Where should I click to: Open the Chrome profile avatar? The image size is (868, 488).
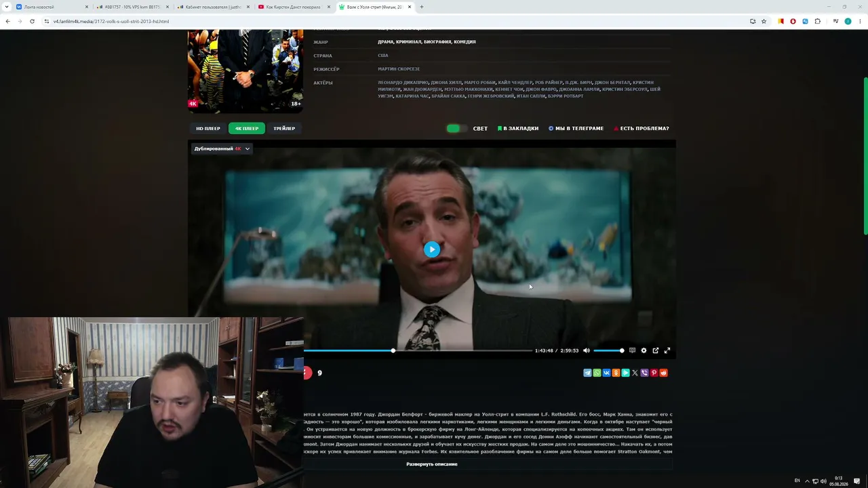point(848,21)
